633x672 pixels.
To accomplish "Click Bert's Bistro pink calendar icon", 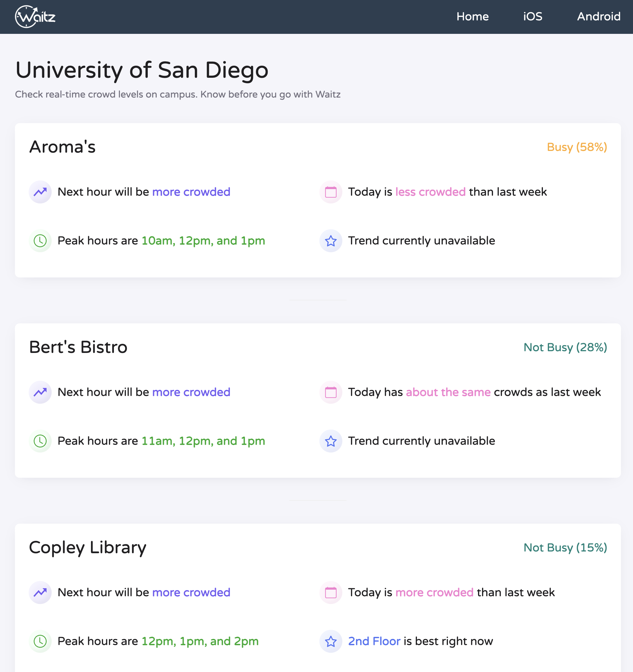I will pos(331,392).
